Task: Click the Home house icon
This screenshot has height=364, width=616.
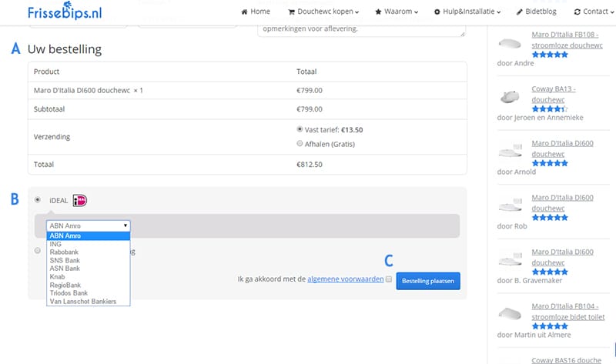Action: pos(244,12)
